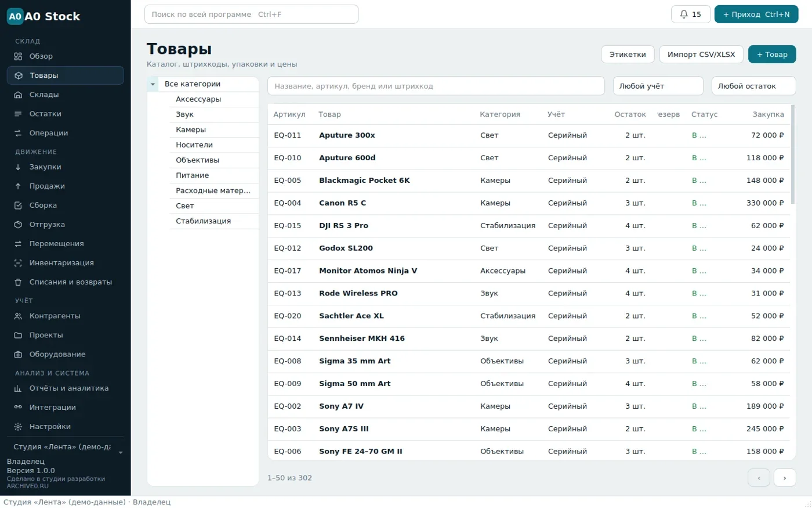
Task: Open Оборудование camera icon in sidebar
Action: tap(18, 354)
